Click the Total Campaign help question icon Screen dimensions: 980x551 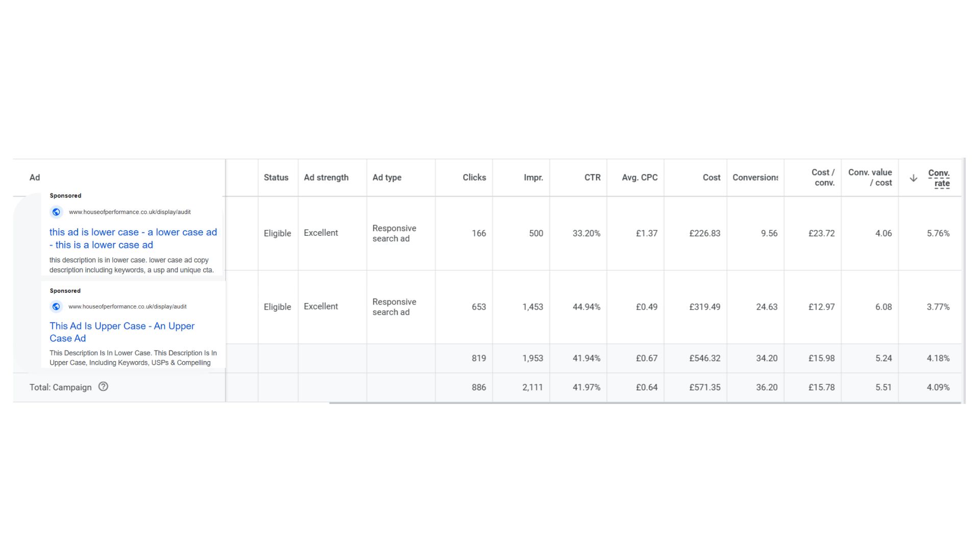pyautogui.click(x=103, y=387)
